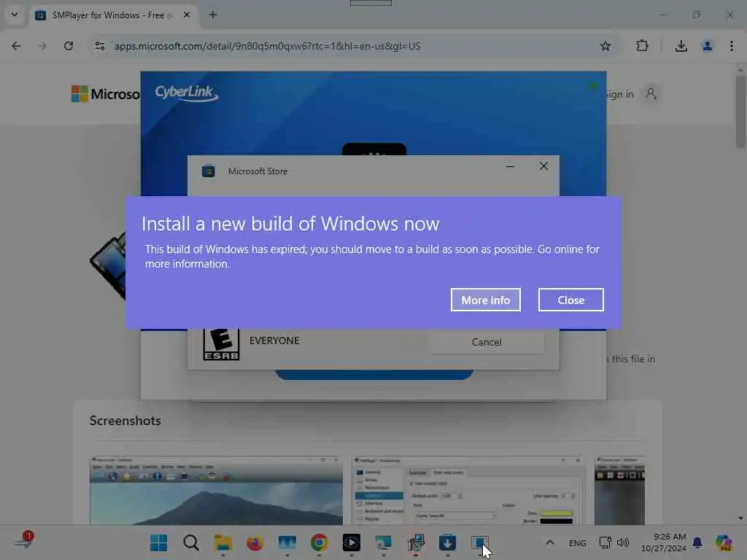
Task: Open taskbar Search
Action: point(190,542)
